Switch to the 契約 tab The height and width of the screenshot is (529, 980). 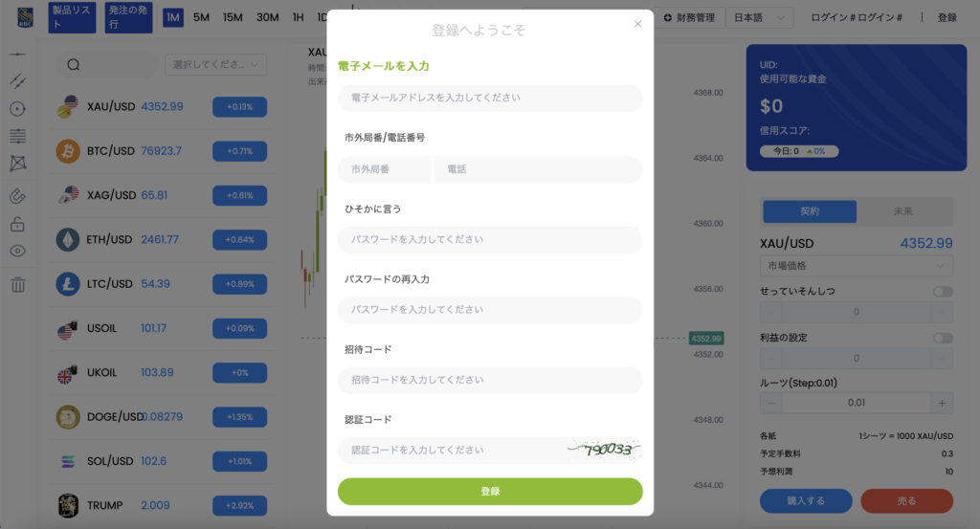pyautogui.click(x=810, y=211)
